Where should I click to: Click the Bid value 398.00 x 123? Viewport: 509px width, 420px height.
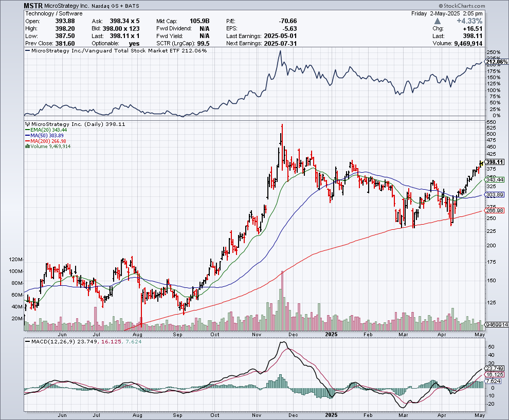pos(121,28)
